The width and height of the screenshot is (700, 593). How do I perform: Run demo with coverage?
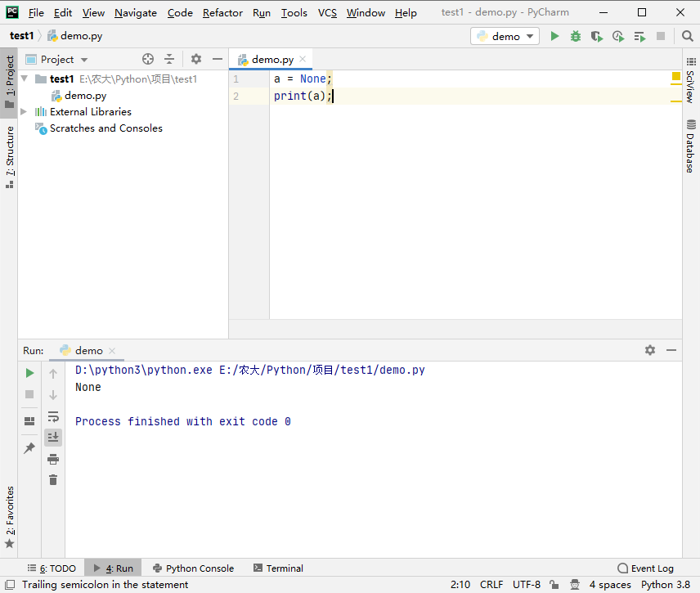tap(597, 36)
